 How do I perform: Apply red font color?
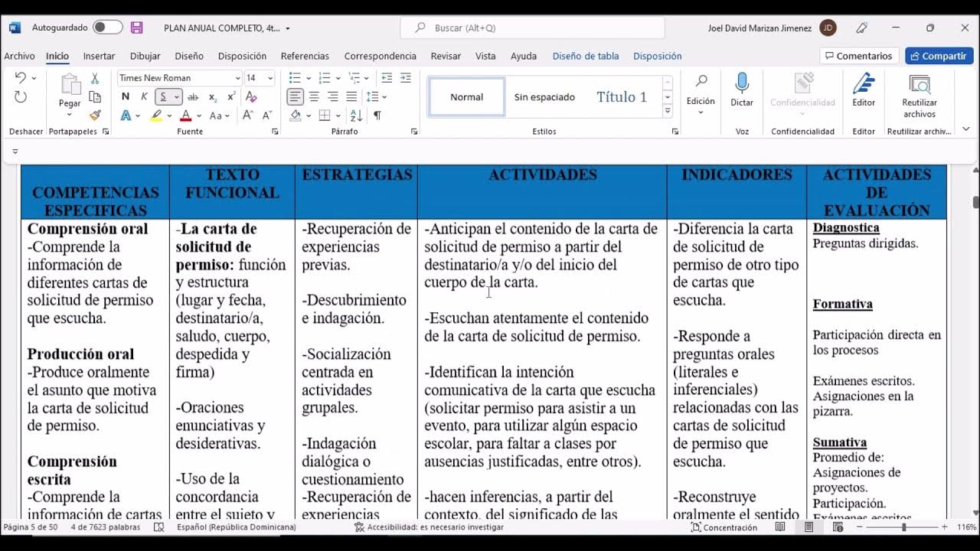point(185,116)
